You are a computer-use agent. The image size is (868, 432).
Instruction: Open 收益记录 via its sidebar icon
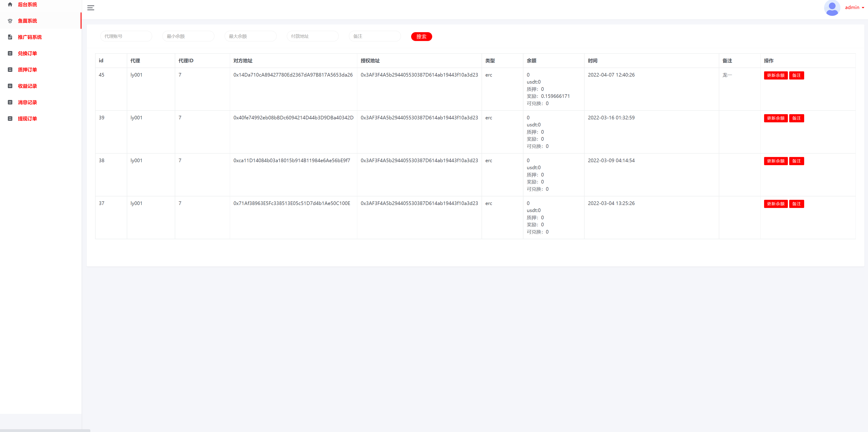pos(10,86)
